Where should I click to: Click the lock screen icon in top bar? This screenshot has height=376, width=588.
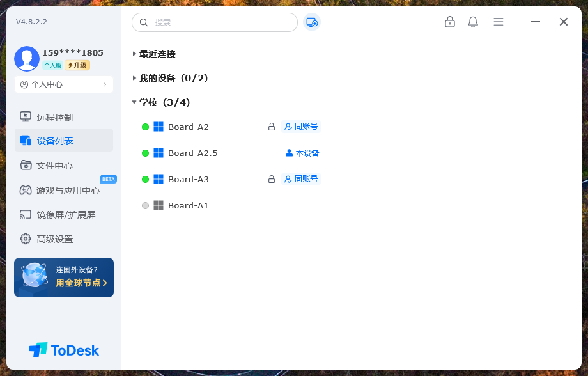click(x=450, y=22)
